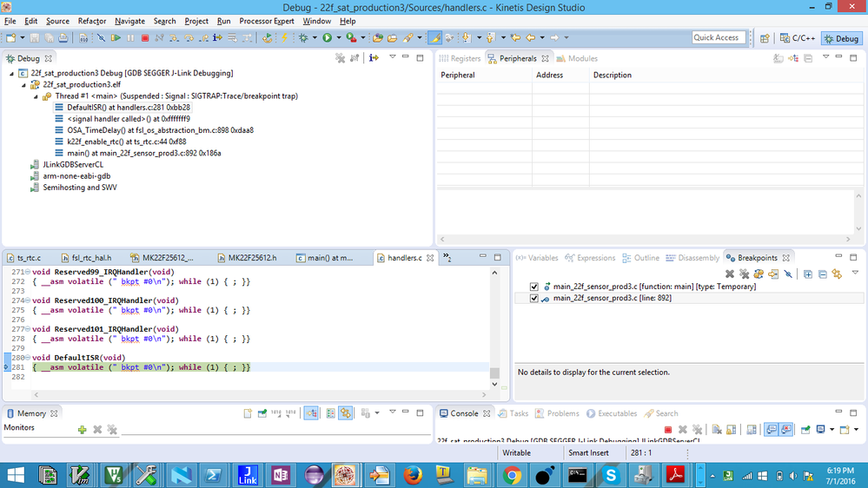Image resolution: width=868 pixels, height=488 pixels.
Task: Open the Run launch dropdown arrow
Action: pyautogui.click(x=339, y=37)
